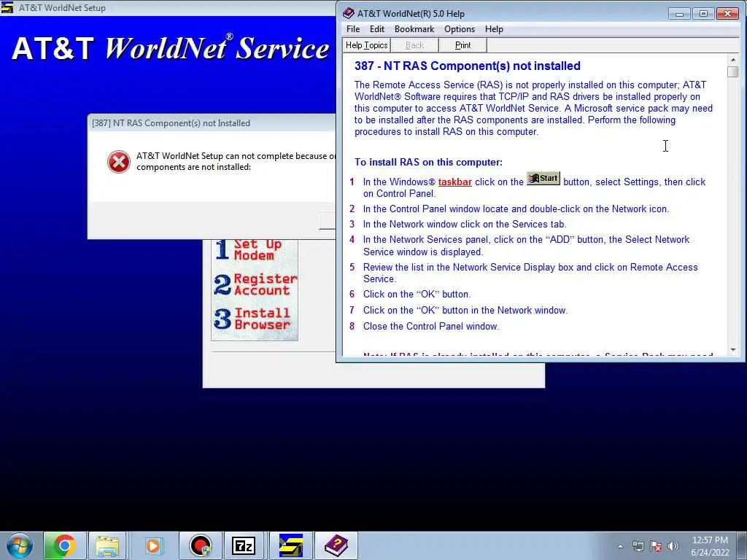Screen dimensions: 747x560
Task: Launch Google Chrome from the taskbar
Action: (x=64, y=545)
